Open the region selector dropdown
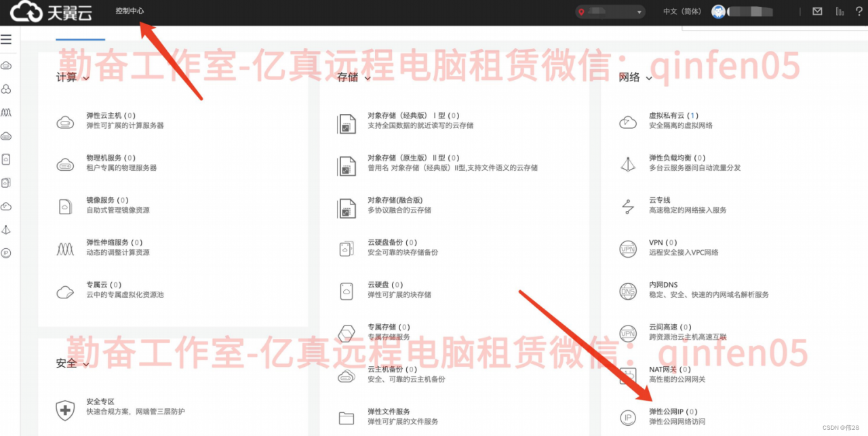The image size is (868, 436). click(x=610, y=12)
